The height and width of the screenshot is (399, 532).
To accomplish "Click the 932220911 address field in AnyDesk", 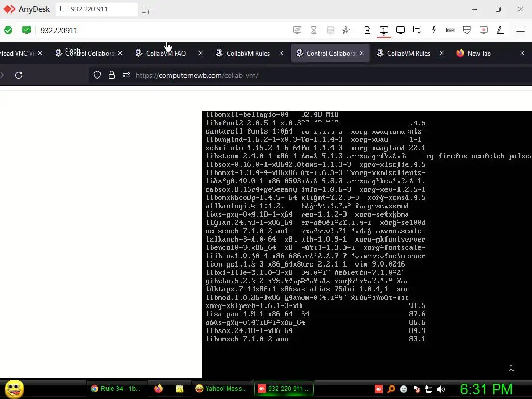I will tap(59, 31).
